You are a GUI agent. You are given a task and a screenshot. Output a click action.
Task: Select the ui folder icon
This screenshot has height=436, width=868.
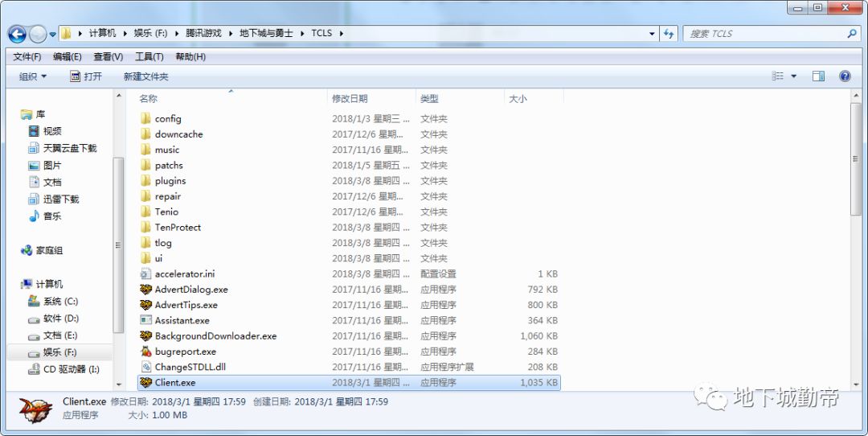pos(145,257)
